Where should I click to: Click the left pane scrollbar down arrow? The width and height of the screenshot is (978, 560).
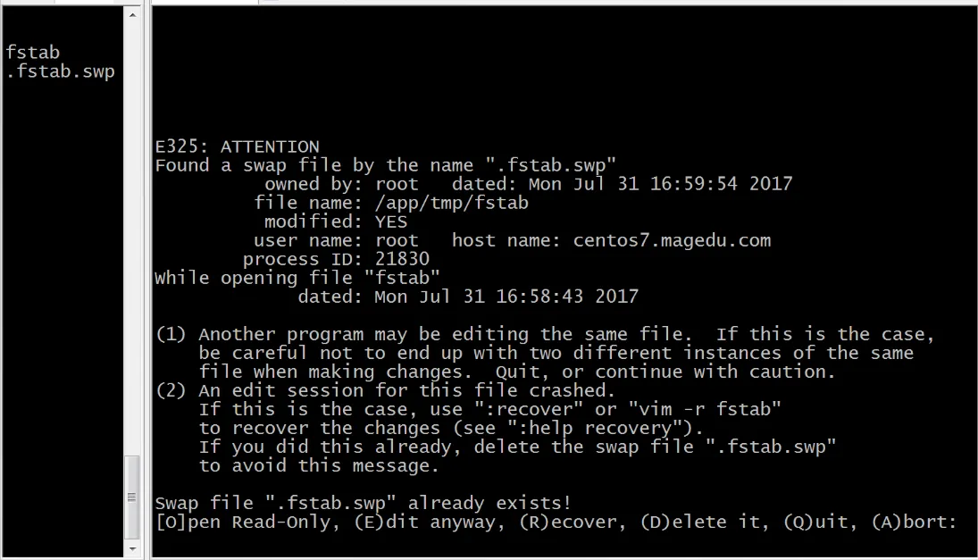click(132, 549)
